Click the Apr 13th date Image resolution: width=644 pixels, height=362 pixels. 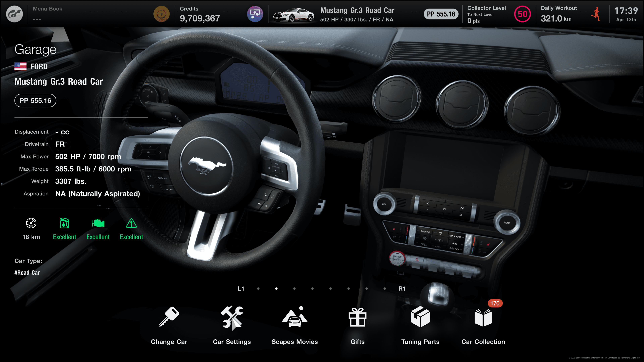pos(626,19)
